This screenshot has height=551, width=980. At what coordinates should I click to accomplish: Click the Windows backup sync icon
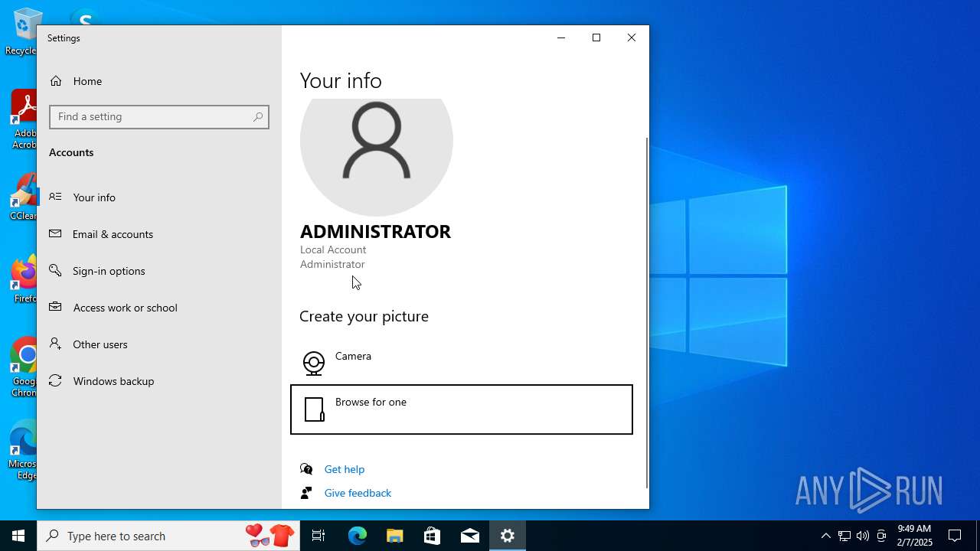tap(55, 380)
